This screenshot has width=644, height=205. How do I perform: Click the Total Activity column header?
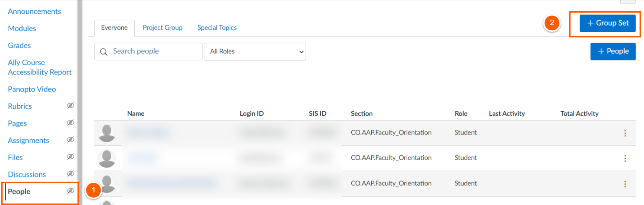[x=579, y=114]
